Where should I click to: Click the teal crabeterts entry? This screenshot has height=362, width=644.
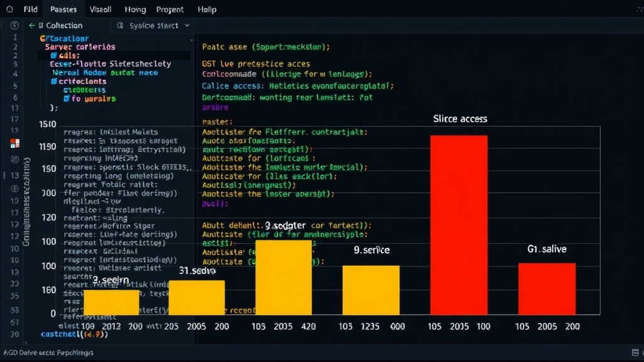[x=85, y=90]
